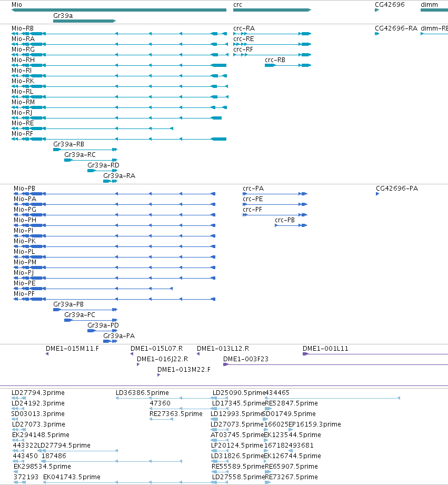Select transcript crc-RF
This screenshot has width=448, height=485.
click(243, 50)
